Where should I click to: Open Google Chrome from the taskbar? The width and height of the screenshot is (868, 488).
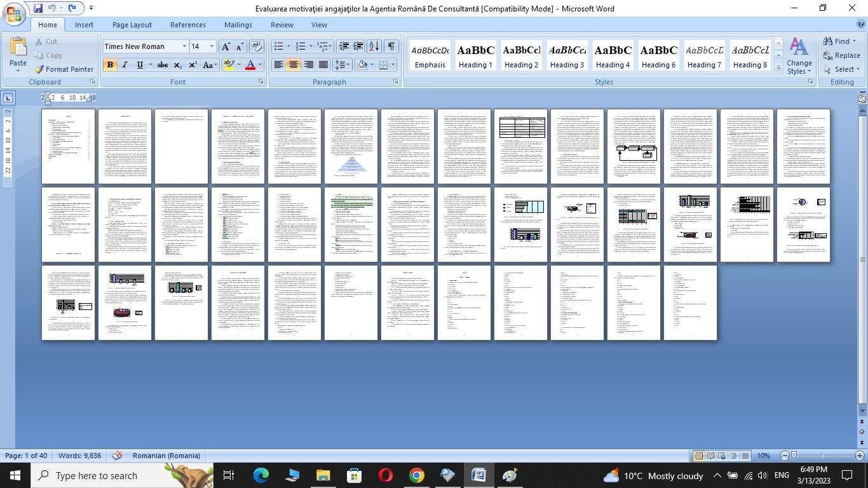[416, 475]
